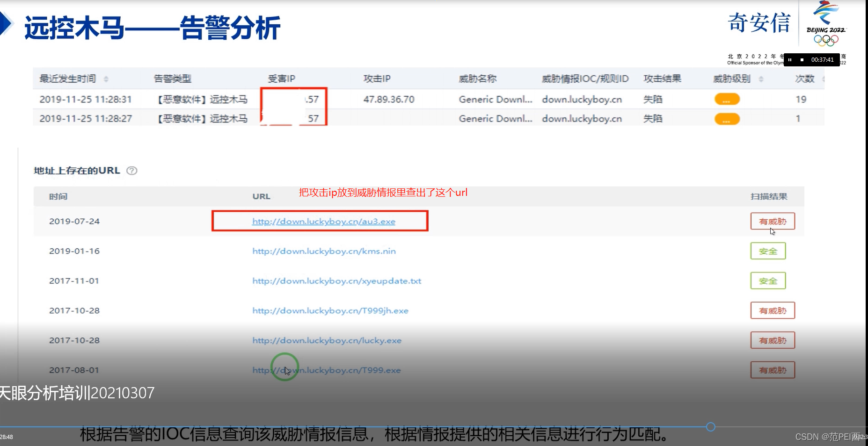Open the lucky.exe URL link

point(327,340)
